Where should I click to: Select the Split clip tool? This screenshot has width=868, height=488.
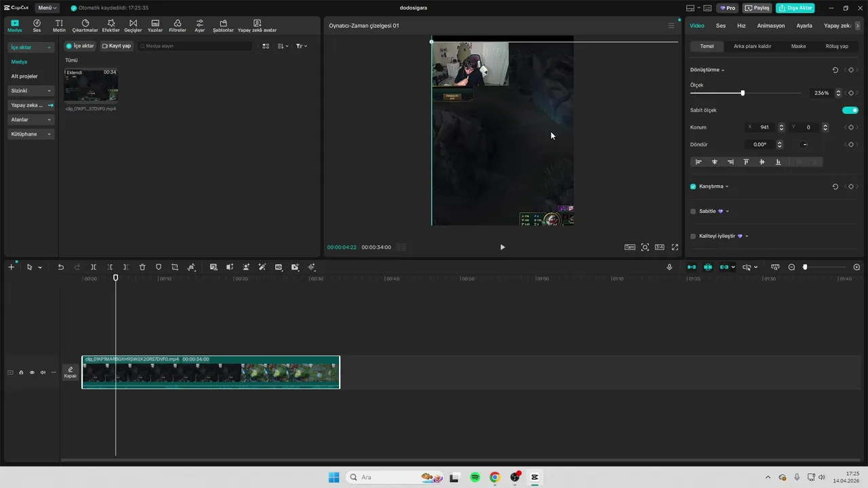[x=94, y=267]
